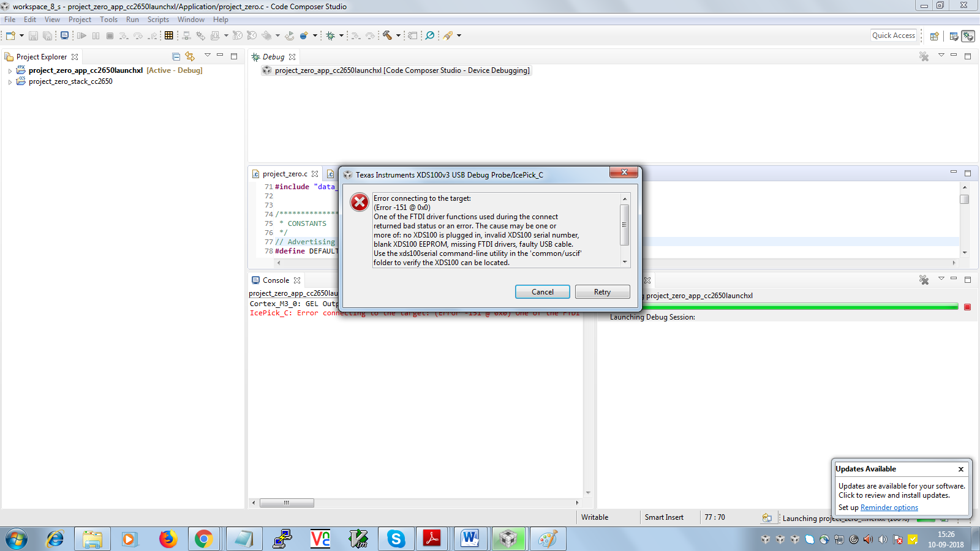Image resolution: width=980 pixels, height=551 pixels.
Task: Click the error dialog vertical scrollbar thumb
Action: tap(625, 225)
